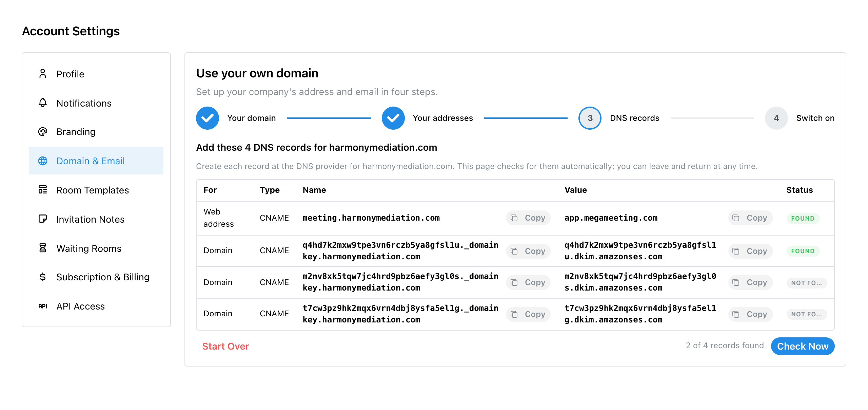Click the globe icon for Domain & Email
The image size is (868, 410).
(43, 161)
